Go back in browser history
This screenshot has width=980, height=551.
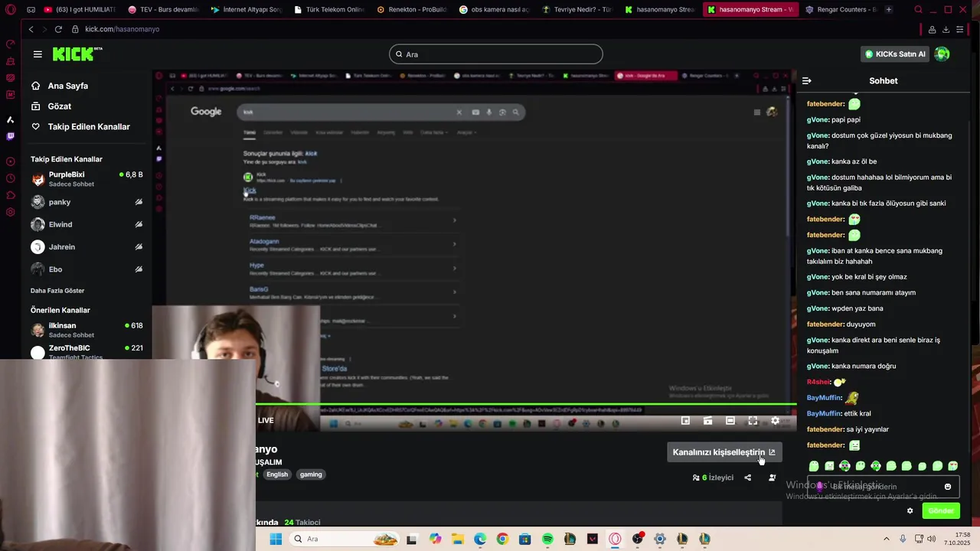[31, 29]
